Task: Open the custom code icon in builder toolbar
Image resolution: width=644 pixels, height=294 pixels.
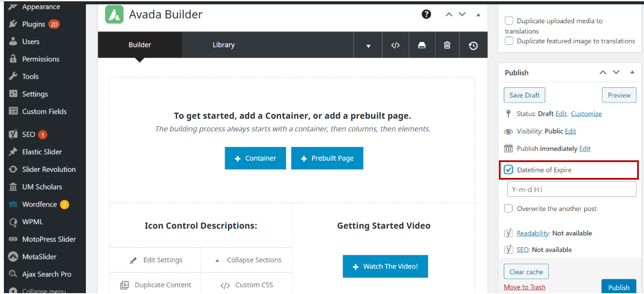Action: 395,45
